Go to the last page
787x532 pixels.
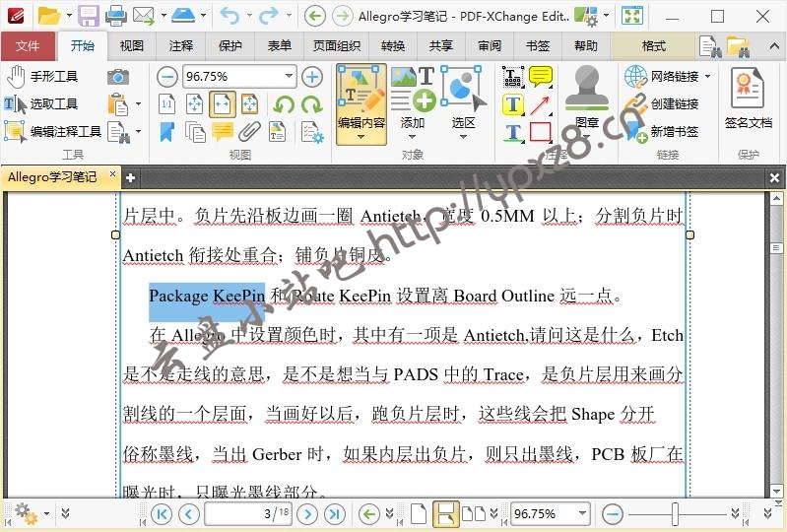click(335, 514)
